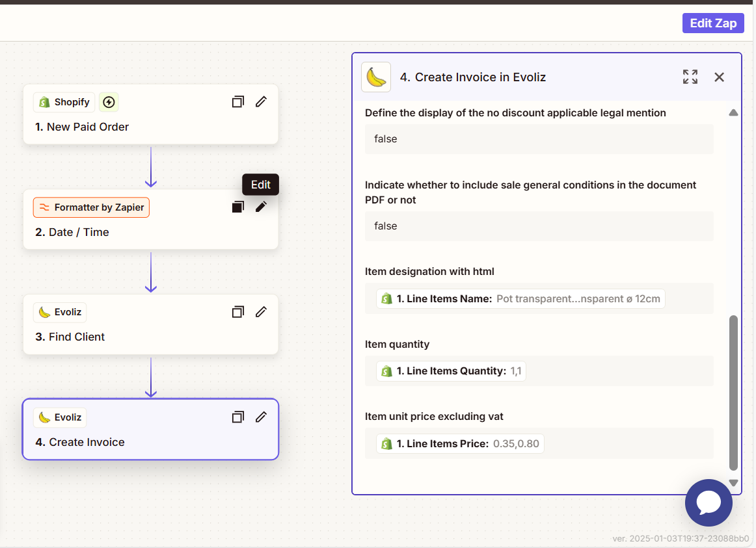Close the Create Invoice panel
Viewport: 756px width, 548px height.
pos(719,77)
